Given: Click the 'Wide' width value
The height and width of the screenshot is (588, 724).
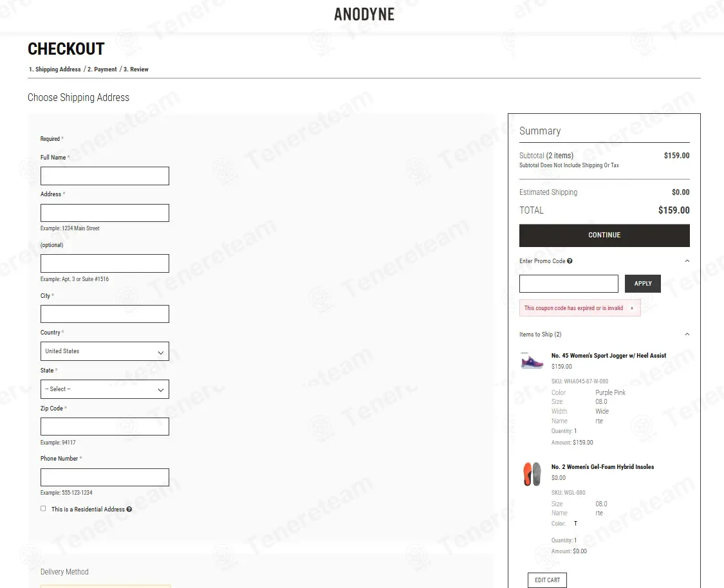Looking at the screenshot, I should pos(602,411).
